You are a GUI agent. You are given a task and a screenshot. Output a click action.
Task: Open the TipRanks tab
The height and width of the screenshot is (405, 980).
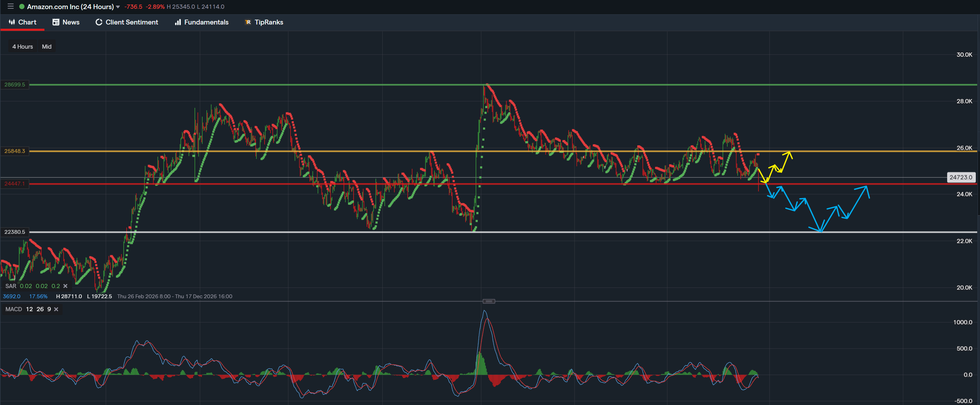click(264, 22)
